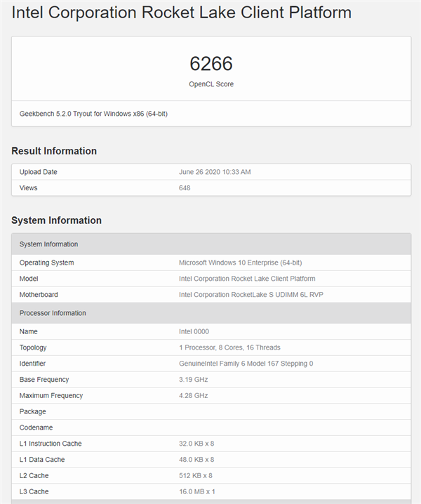
Task: Select RocketLake S UDIMM 6L RVP value
Action: 251,295
